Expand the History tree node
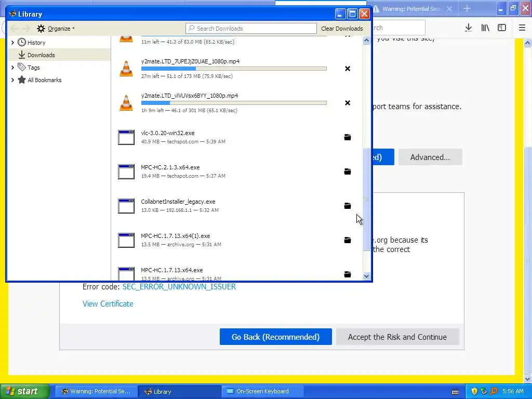 pyautogui.click(x=12, y=43)
